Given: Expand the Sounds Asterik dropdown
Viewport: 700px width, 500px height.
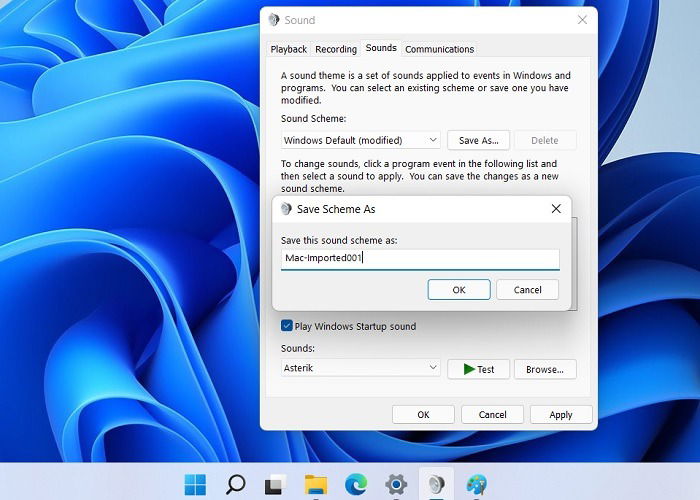Looking at the screenshot, I should [x=361, y=368].
